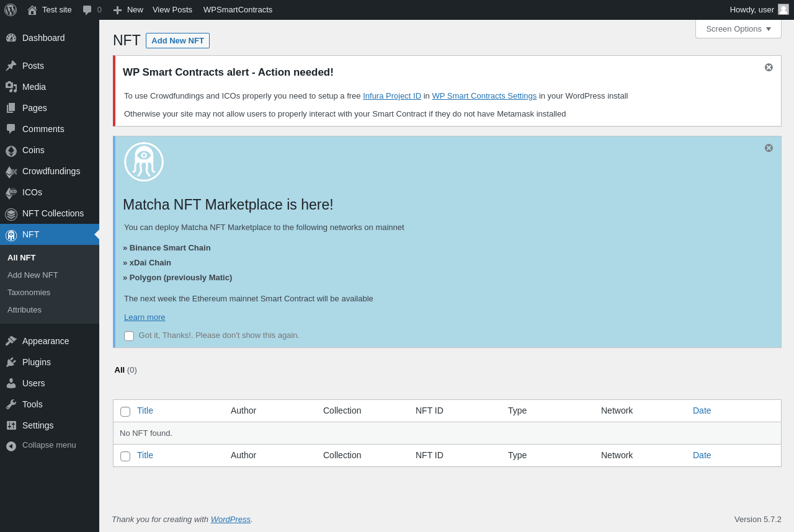Screen dimensions: 794x532
Task: Sort by Title in table header
Action: [x=145, y=410]
